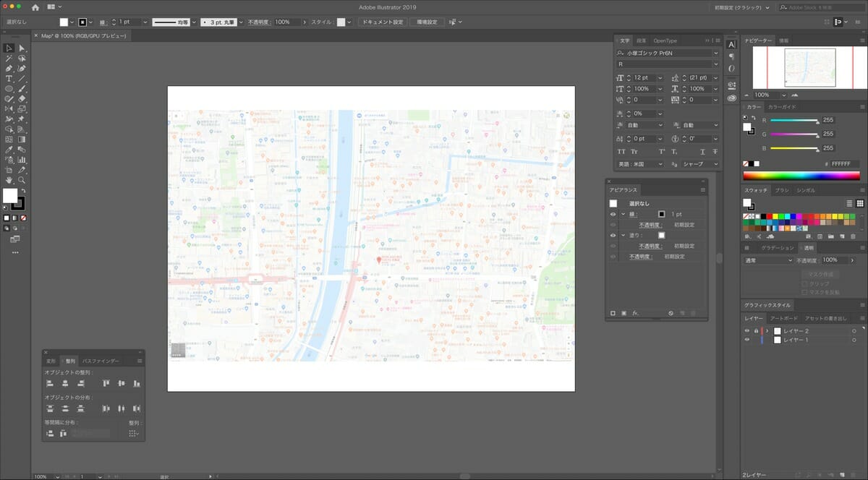Image resolution: width=868 pixels, height=480 pixels.
Task: Toggle the クリップ checkbox
Action: tap(805, 283)
